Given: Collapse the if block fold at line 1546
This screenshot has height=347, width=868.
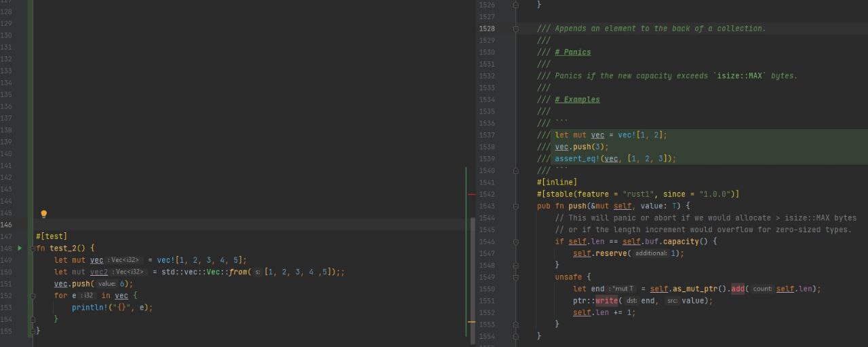Looking at the screenshot, I should [516, 241].
